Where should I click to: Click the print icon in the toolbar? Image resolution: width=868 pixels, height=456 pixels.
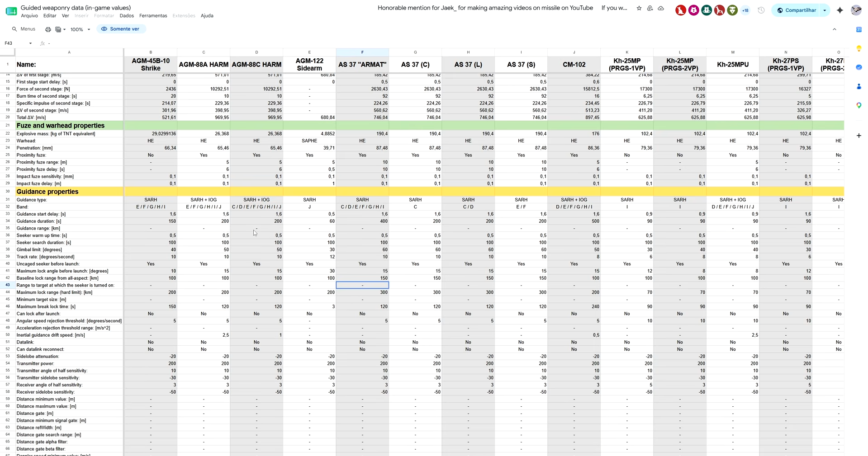[48, 29]
